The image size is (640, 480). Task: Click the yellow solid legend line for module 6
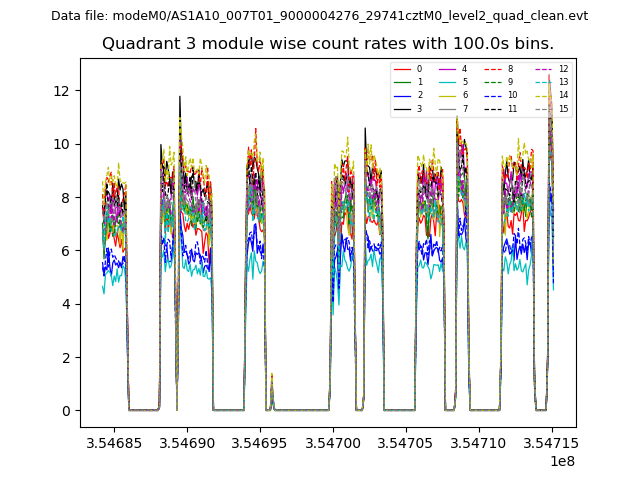(x=447, y=95)
